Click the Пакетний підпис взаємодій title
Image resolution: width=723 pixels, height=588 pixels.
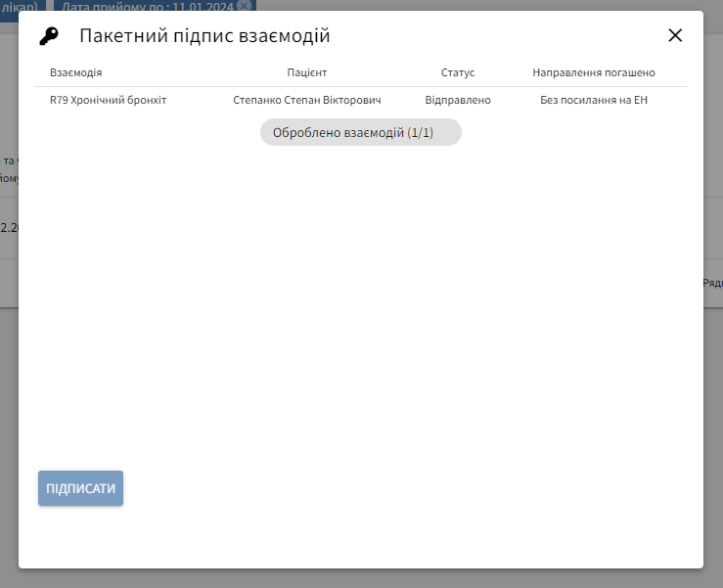click(x=204, y=37)
